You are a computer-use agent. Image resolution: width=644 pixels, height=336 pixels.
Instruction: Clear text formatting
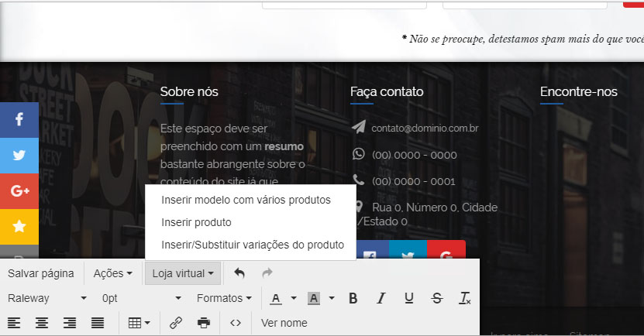click(x=464, y=298)
